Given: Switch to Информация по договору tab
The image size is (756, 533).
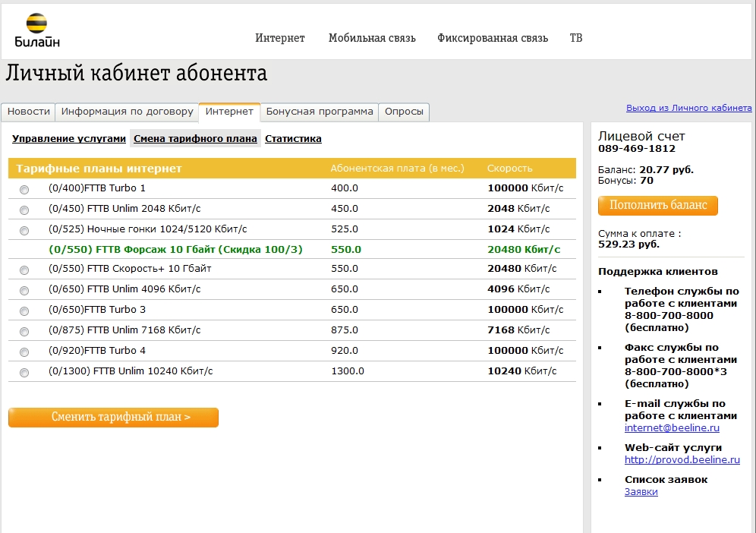Looking at the screenshot, I should tap(128, 112).
